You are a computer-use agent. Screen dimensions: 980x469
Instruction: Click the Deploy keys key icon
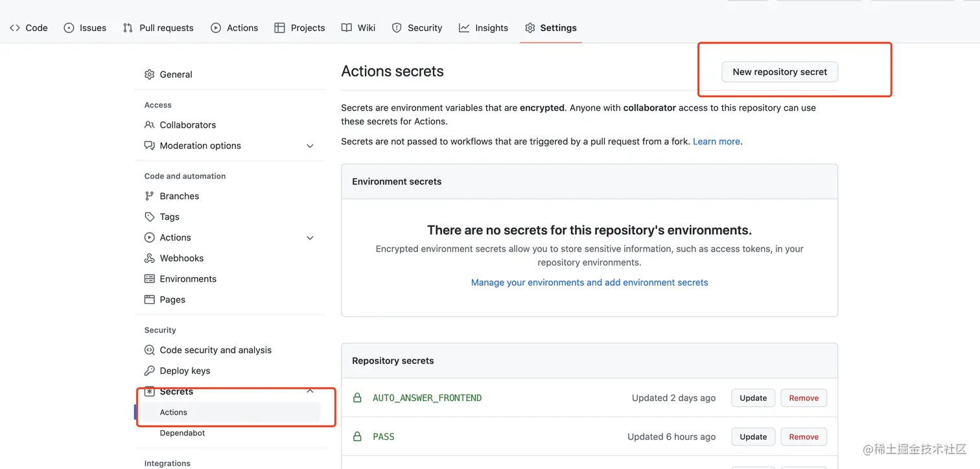tap(150, 371)
